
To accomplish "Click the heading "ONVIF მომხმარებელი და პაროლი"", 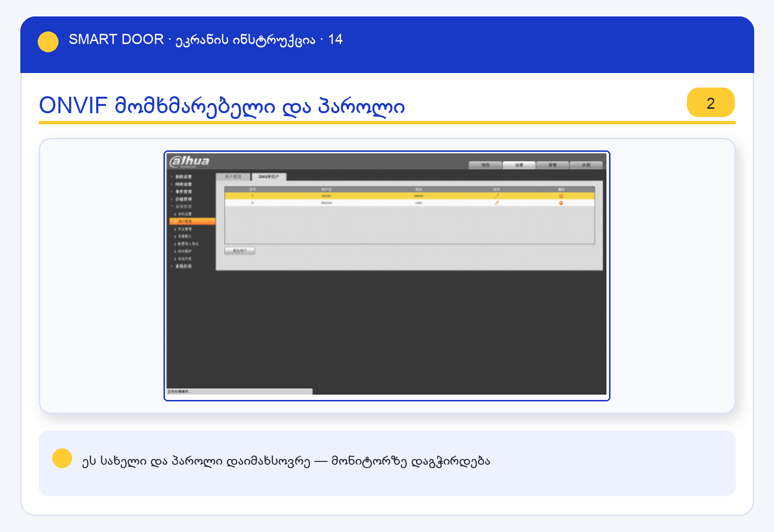I will (x=222, y=105).
